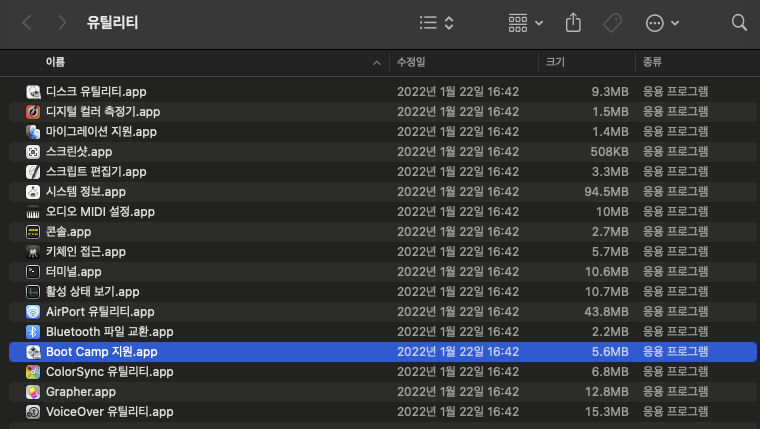Select the file name 마이그레이션 지원.app
This screenshot has height=429, width=760.
101,132
